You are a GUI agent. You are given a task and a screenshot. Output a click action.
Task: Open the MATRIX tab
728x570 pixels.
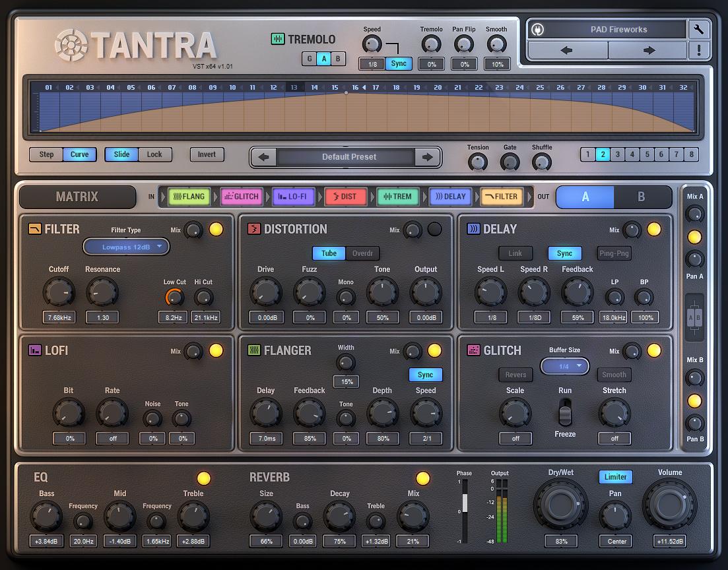(77, 197)
